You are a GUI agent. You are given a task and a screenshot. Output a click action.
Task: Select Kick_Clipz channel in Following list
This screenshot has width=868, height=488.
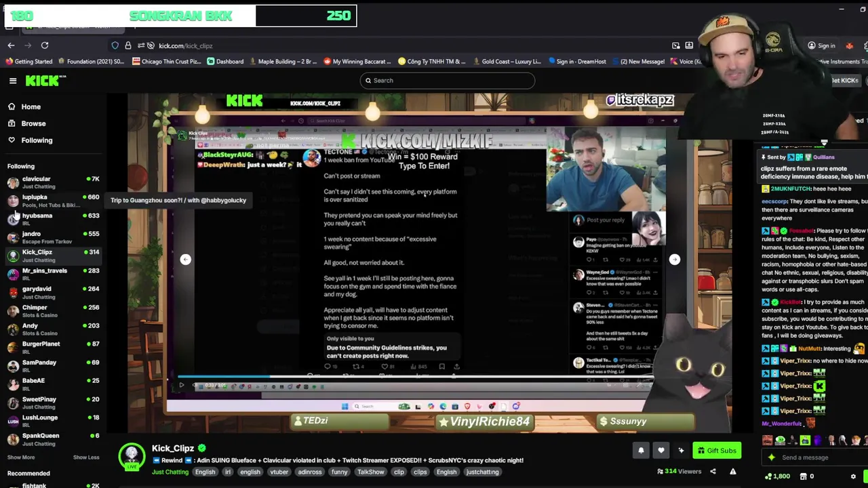pos(53,256)
